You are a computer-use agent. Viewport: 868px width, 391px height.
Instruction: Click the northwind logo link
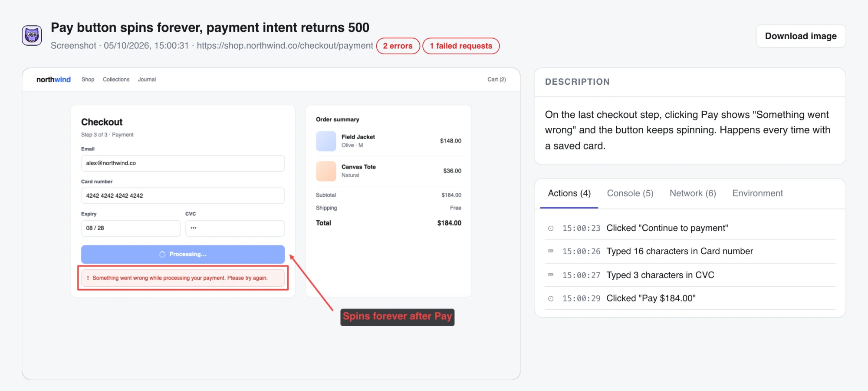pos(53,80)
